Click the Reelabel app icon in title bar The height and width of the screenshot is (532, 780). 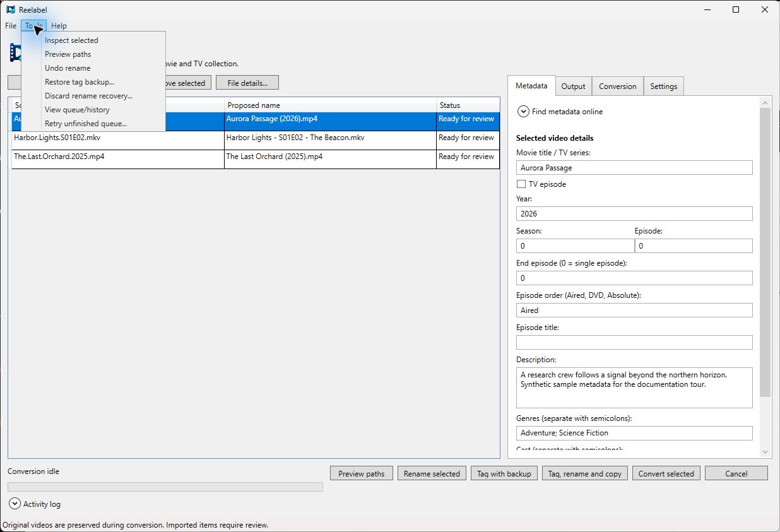[x=11, y=9]
